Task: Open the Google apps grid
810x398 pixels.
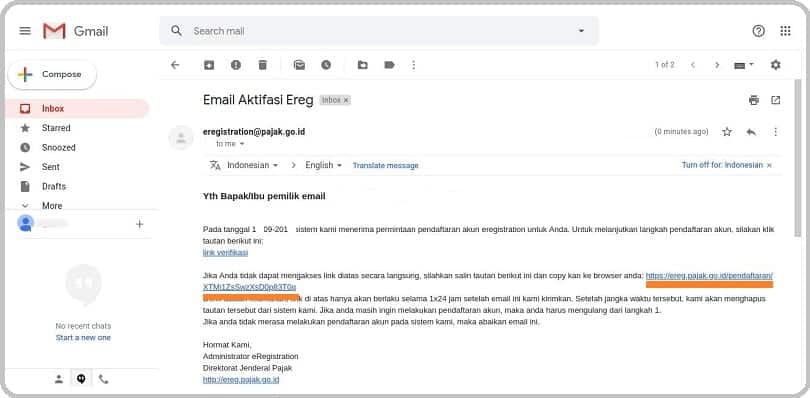Action: point(785,31)
